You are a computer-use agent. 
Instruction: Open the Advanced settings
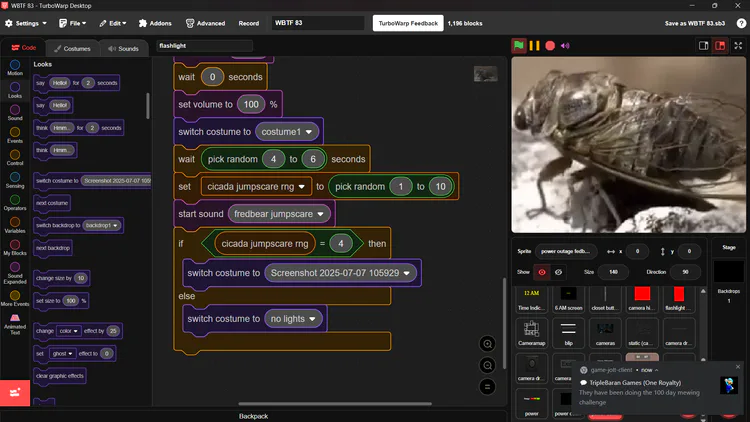(205, 23)
